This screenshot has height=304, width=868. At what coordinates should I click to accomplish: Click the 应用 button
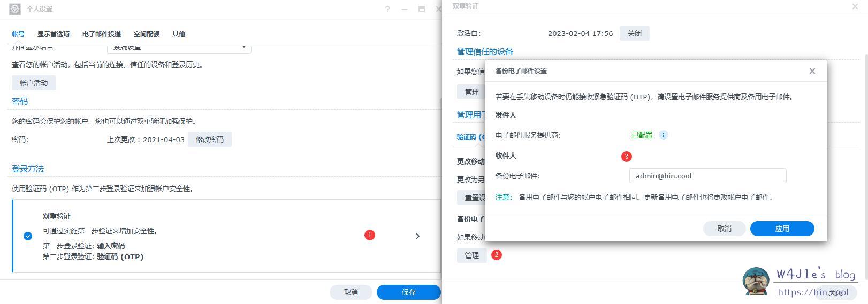click(782, 229)
